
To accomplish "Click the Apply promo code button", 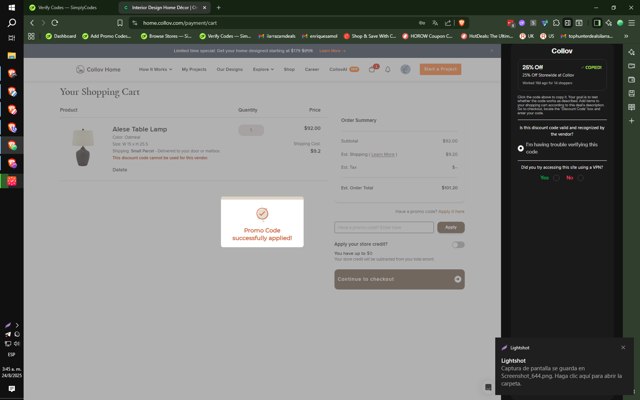I will click(x=451, y=227).
